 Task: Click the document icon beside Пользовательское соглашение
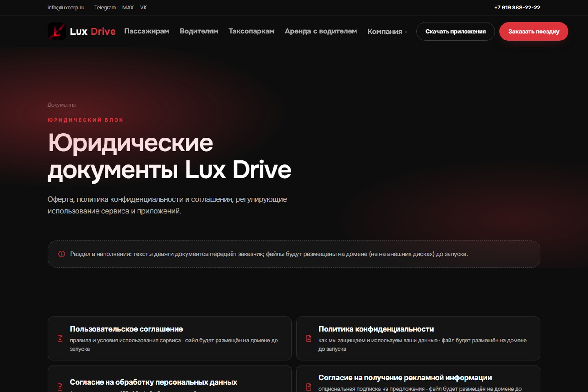(60, 338)
